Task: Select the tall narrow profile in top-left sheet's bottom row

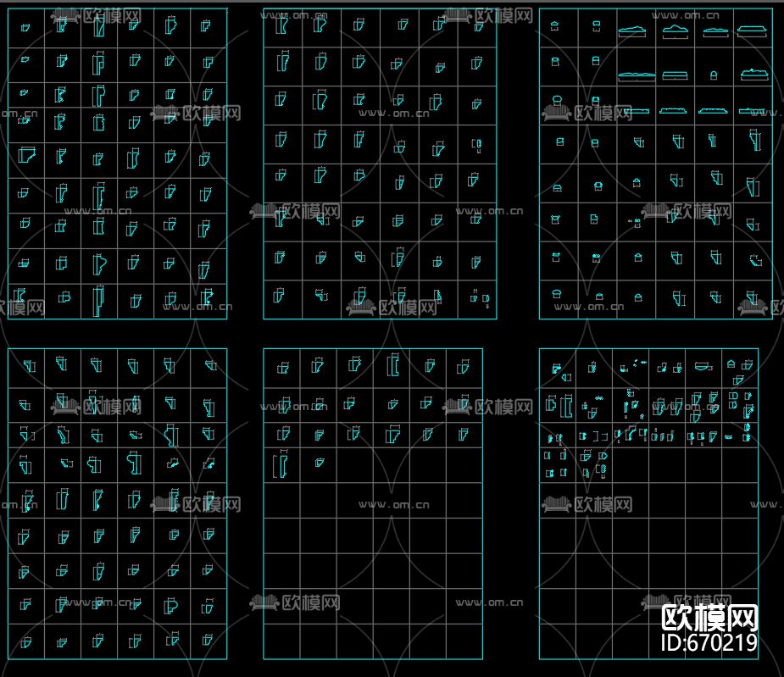Action: (x=98, y=302)
